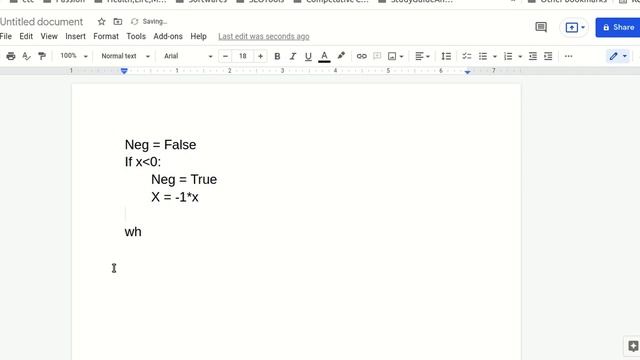640x360 pixels.
Task: Star the Untitled document
Action: click(x=102, y=22)
